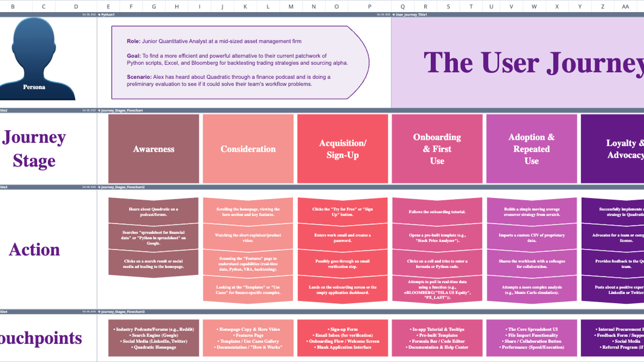
Task: Select column P header
Action: [x=370, y=7]
